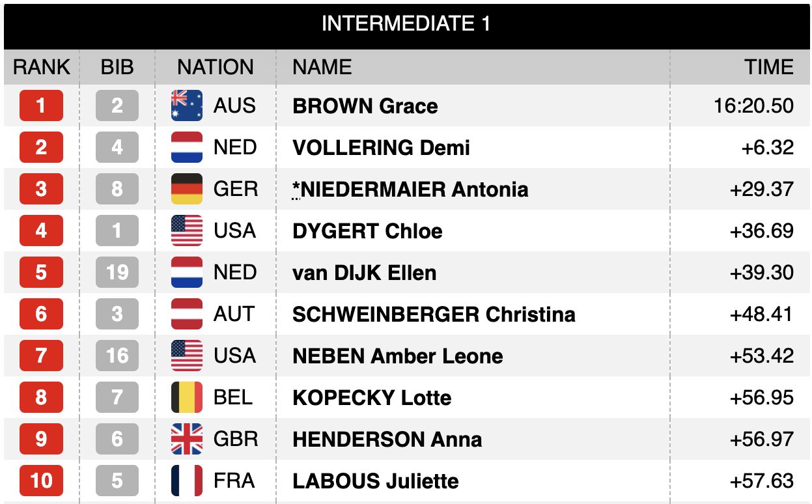The height and width of the screenshot is (504, 812).
Task: Click the Germany flag icon
Action: click(187, 189)
